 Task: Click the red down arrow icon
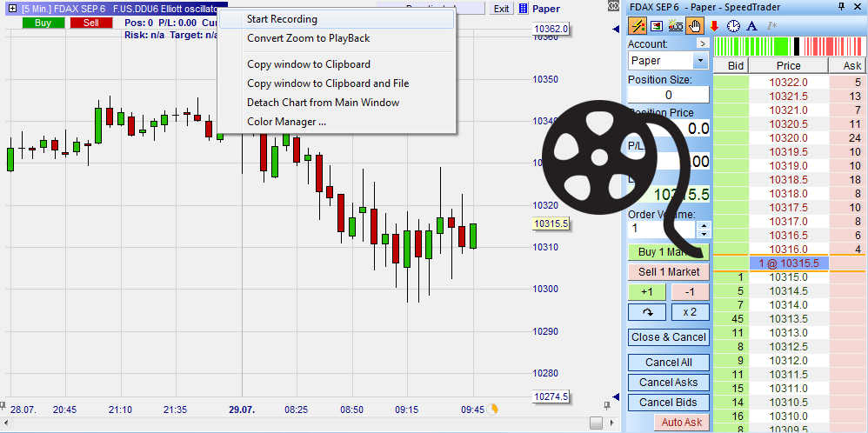[x=714, y=25]
